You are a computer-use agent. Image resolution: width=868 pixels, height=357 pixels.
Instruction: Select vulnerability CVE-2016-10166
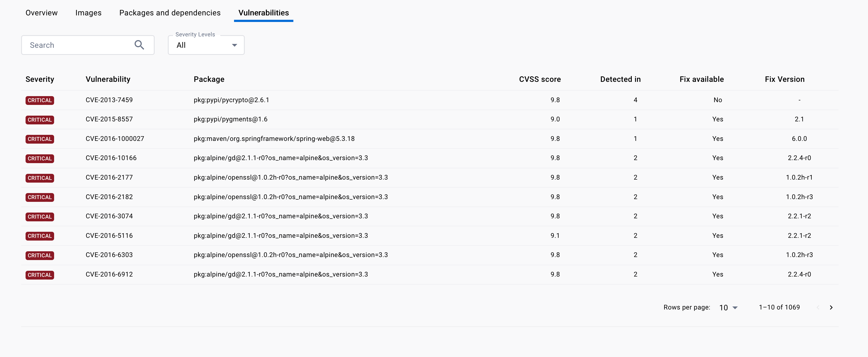click(x=111, y=158)
